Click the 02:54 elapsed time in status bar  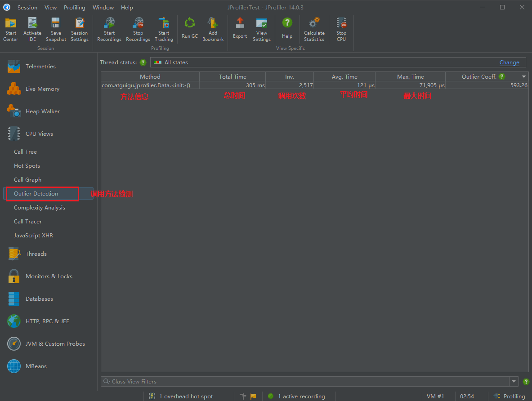point(467,396)
